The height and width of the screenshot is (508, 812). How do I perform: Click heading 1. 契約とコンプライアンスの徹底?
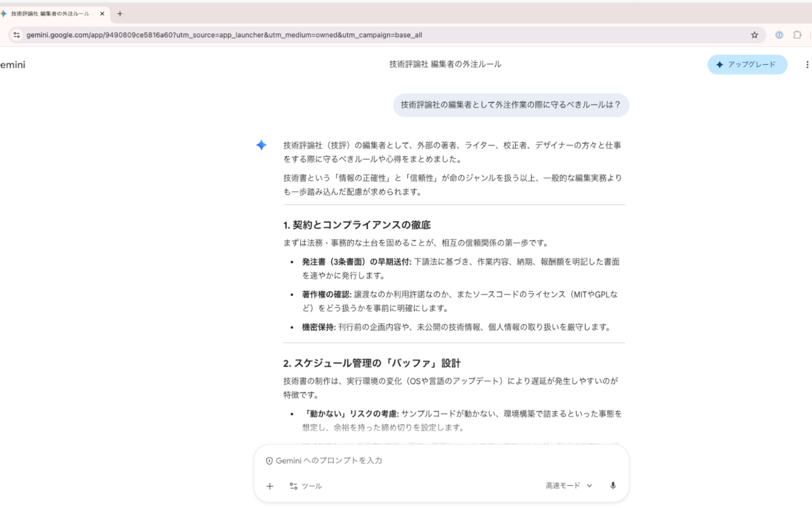(357, 225)
